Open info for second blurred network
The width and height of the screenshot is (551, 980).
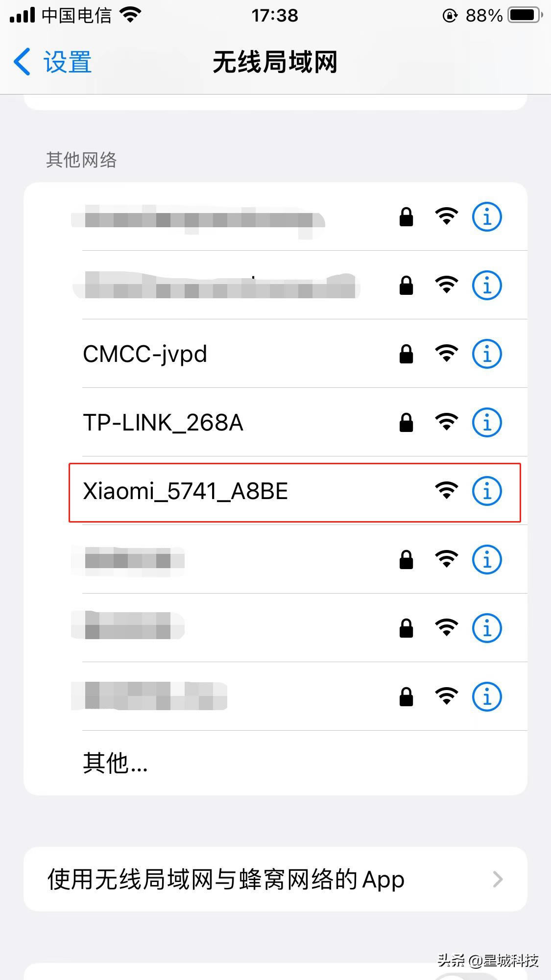[x=487, y=285]
